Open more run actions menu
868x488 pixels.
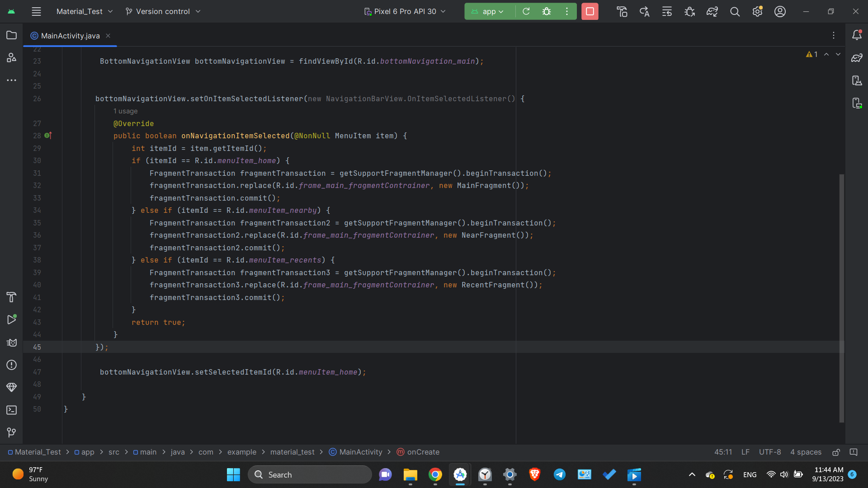566,11
